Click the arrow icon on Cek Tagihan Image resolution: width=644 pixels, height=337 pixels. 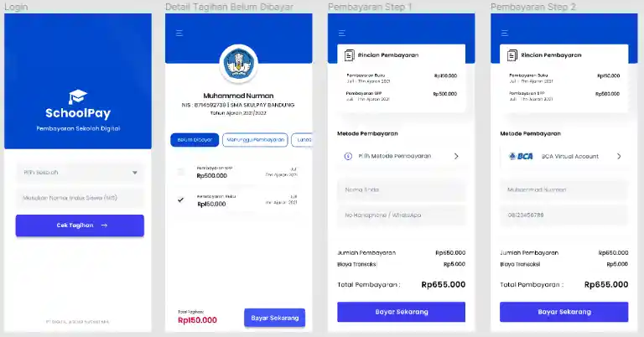point(104,226)
